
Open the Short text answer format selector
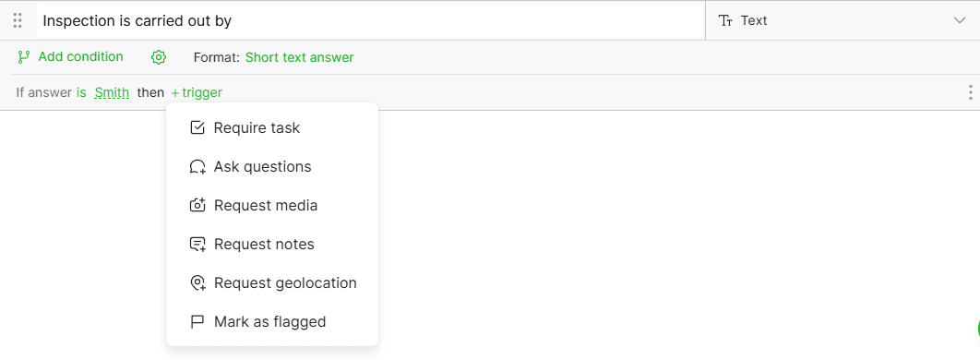click(299, 57)
